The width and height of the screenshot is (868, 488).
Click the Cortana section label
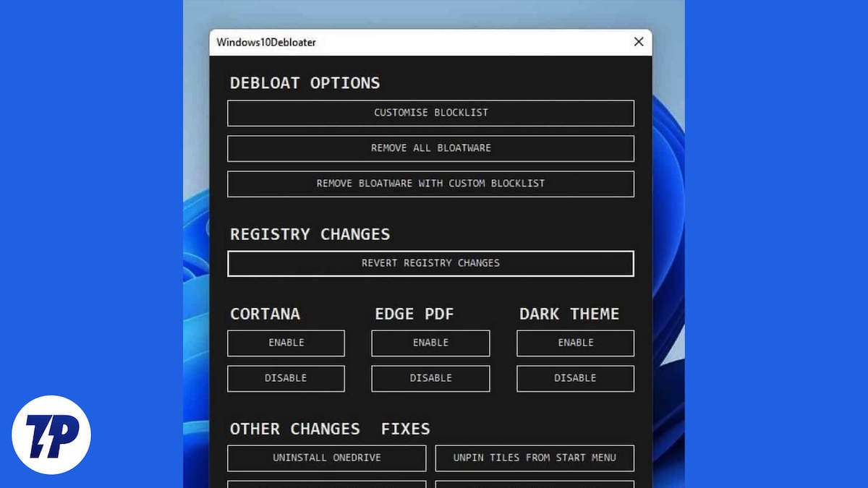(265, 314)
